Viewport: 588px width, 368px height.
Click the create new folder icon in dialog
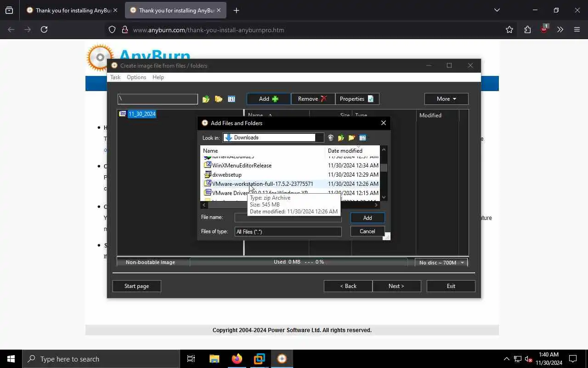(352, 138)
